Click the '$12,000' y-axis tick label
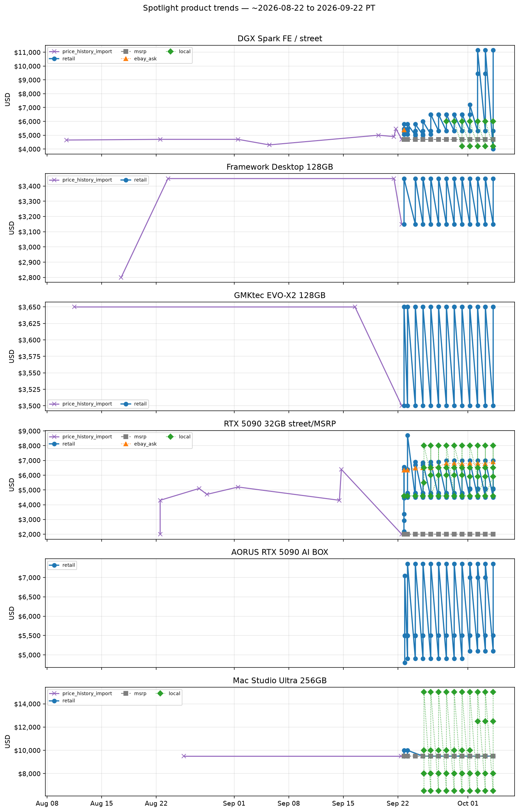 coord(27,727)
